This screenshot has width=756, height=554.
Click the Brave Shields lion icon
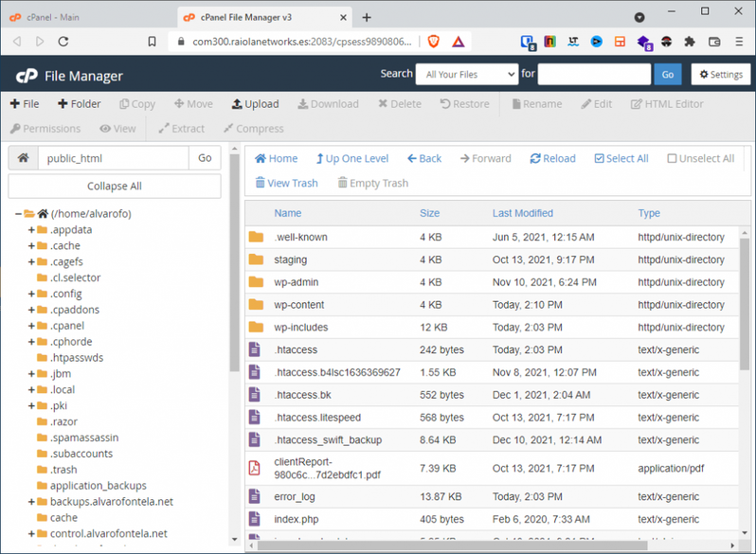[434, 42]
